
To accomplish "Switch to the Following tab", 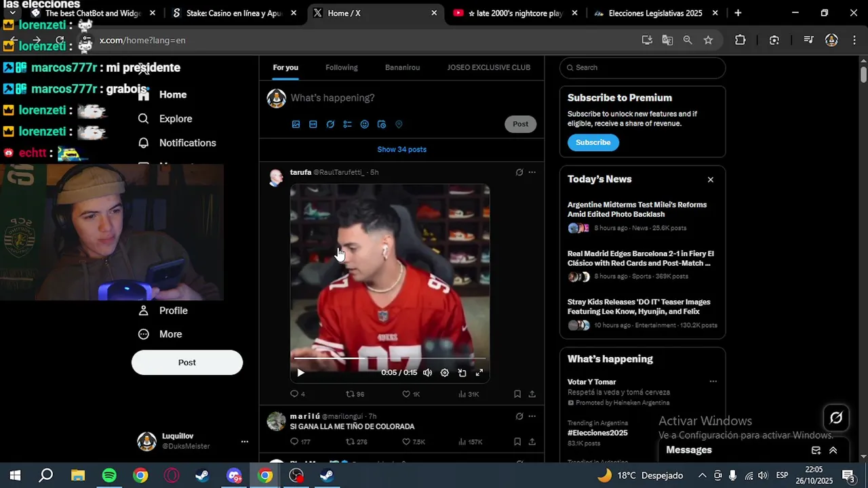I will coord(341,67).
